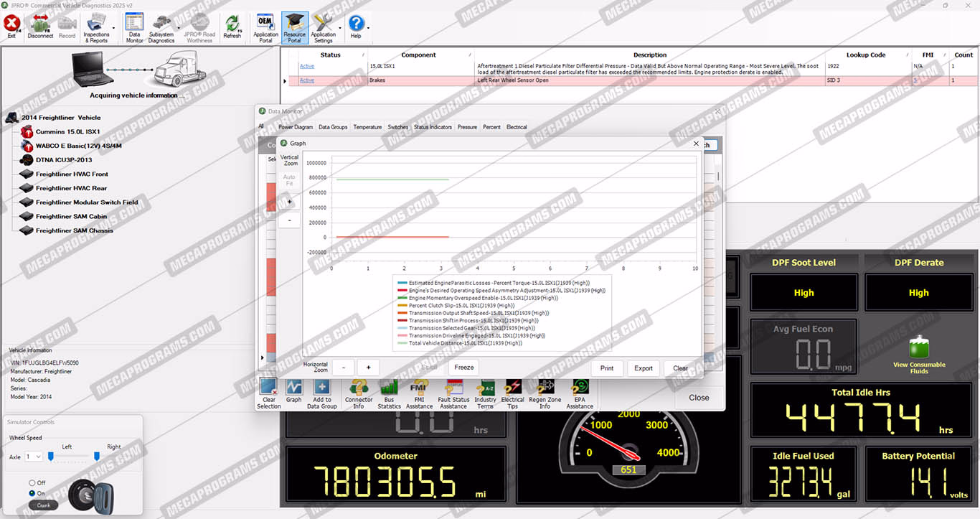980x519 pixels.
Task: Open Bus Statistics
Action: (389, 394)
